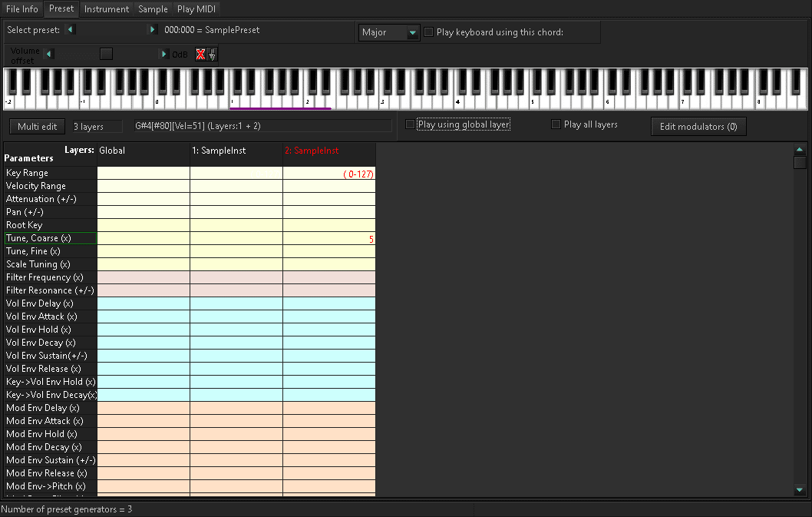
Task: Toggle the 'Play using global layer' checkbox
Action: click(410, 124)
